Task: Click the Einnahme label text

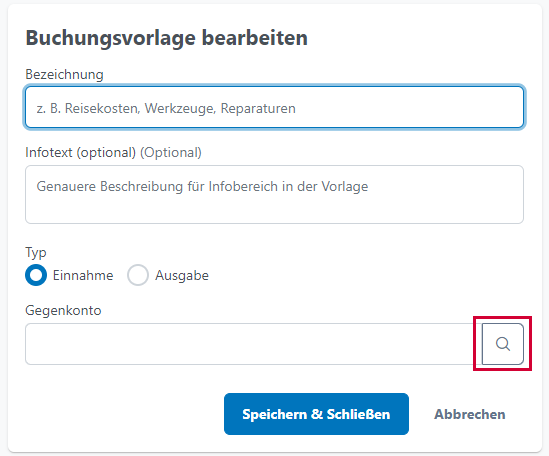Action: click(x=83, y=275)
